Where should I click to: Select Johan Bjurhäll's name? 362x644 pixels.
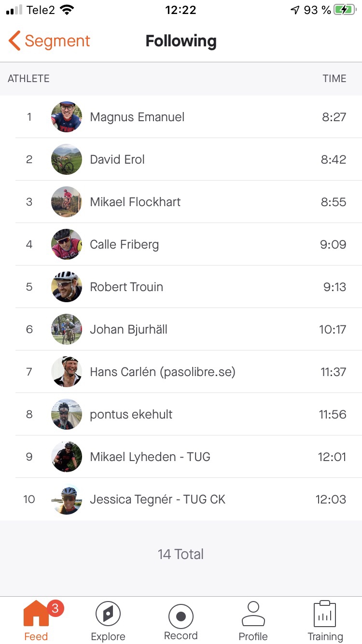point(128,329)
